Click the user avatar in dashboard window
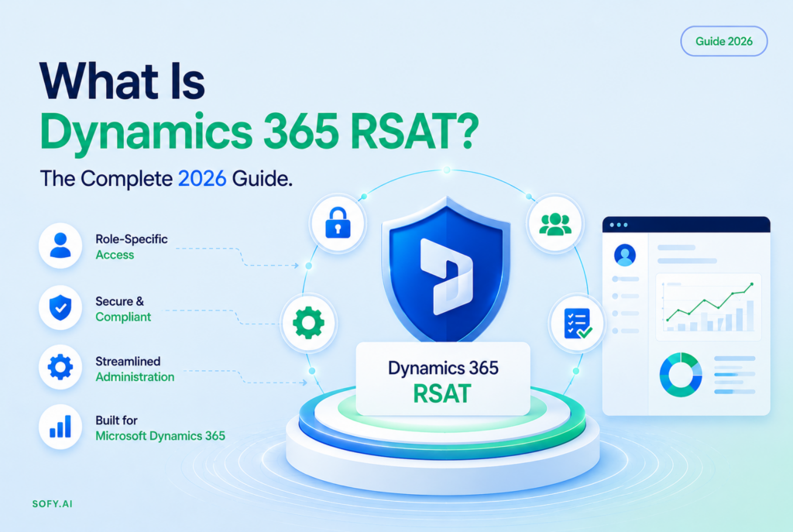The height and width of the screenshot is (532, 793). coord(625,255)
